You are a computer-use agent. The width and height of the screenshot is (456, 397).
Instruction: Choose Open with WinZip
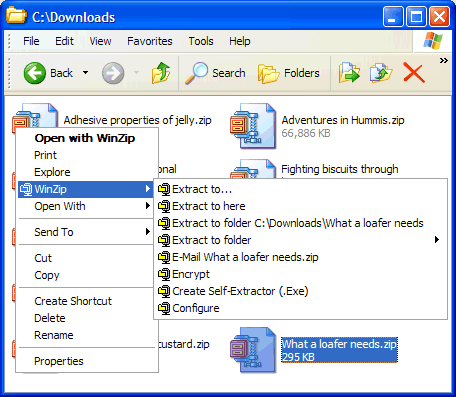pyautogui.click(x=85, y=138)
